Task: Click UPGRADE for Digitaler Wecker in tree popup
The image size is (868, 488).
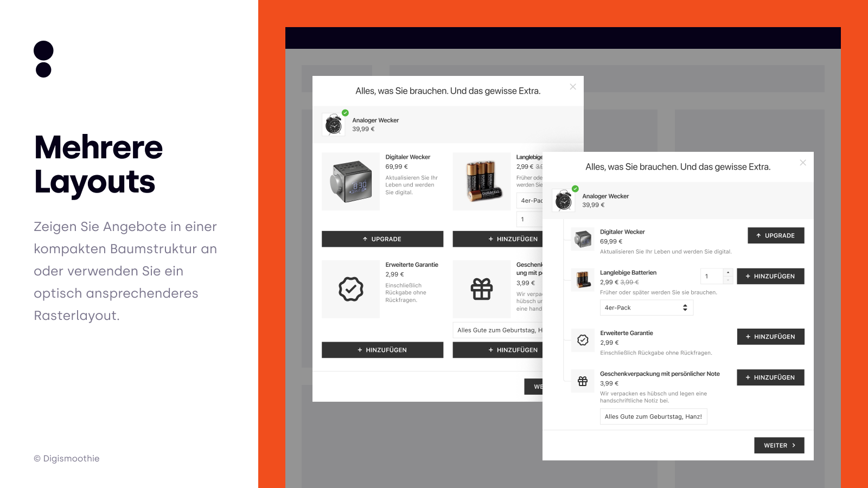Action: (x=776, y=235)
